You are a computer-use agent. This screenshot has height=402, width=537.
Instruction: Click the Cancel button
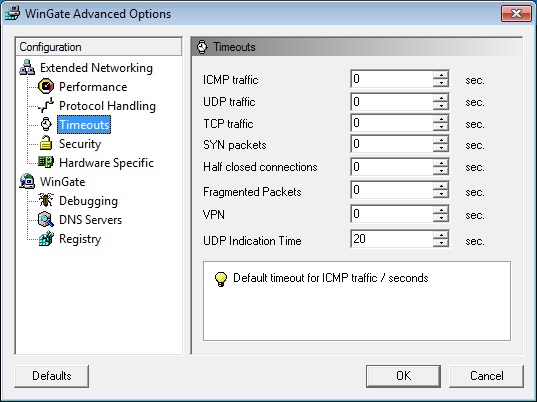pyautogui.click(x=487, y=376)
